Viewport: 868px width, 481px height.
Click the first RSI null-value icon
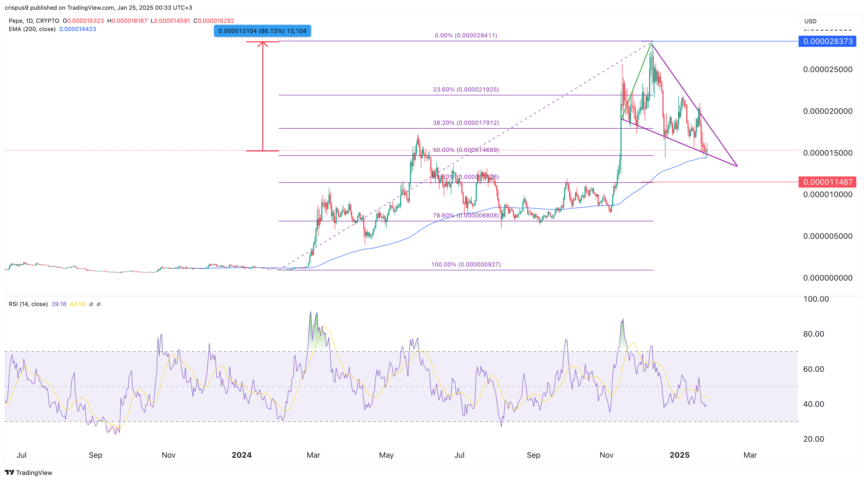[x=91, y=304]
